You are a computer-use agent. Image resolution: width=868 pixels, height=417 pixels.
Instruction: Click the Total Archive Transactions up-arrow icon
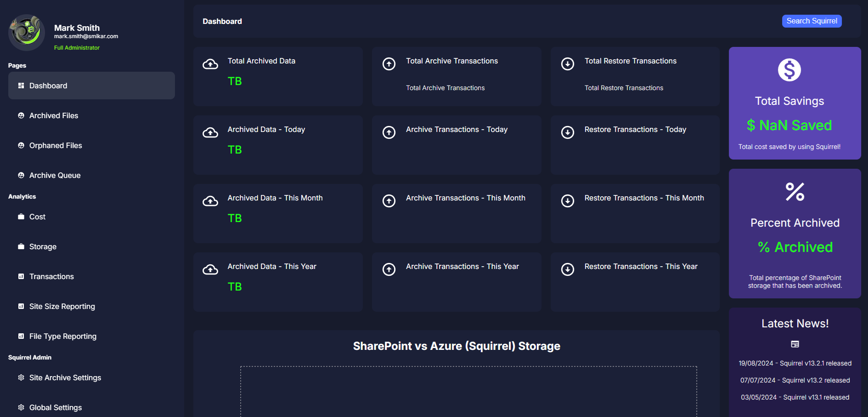(x=389, y=64)
